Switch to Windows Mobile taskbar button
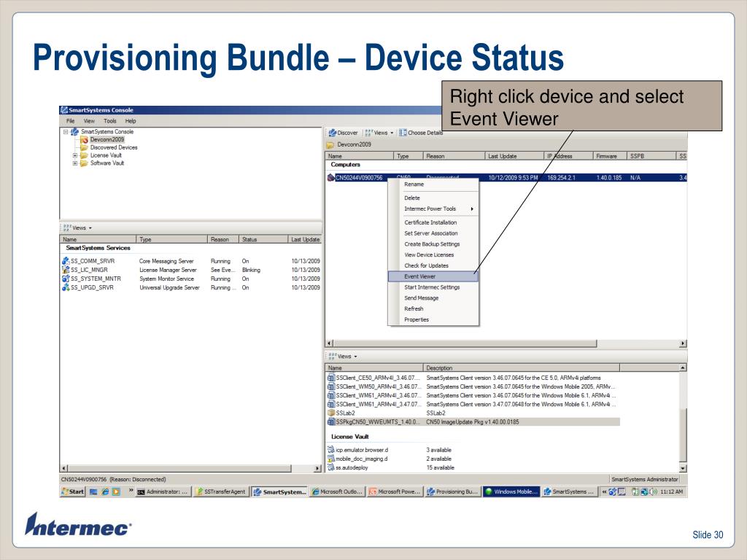Image resolution: width=747 pixels, height=560 pixels. [x=511, y=492]
